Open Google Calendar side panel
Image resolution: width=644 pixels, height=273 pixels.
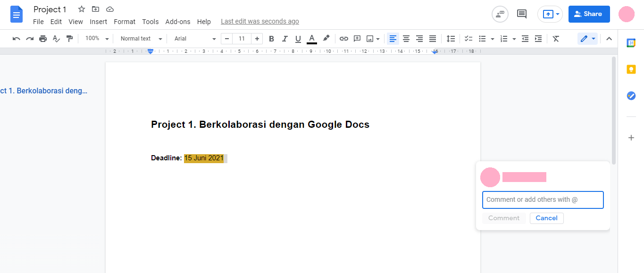click(631, 43)
